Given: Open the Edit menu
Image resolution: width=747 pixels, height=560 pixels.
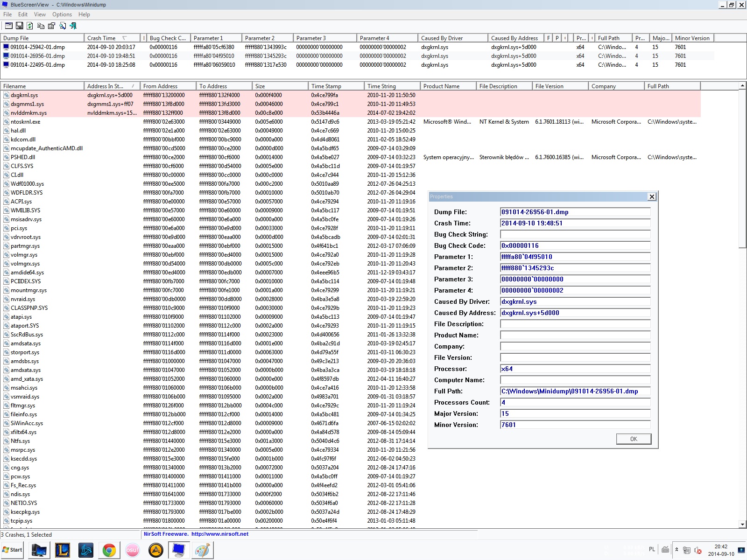Looking at the screenshot, I should coord(23,14).
